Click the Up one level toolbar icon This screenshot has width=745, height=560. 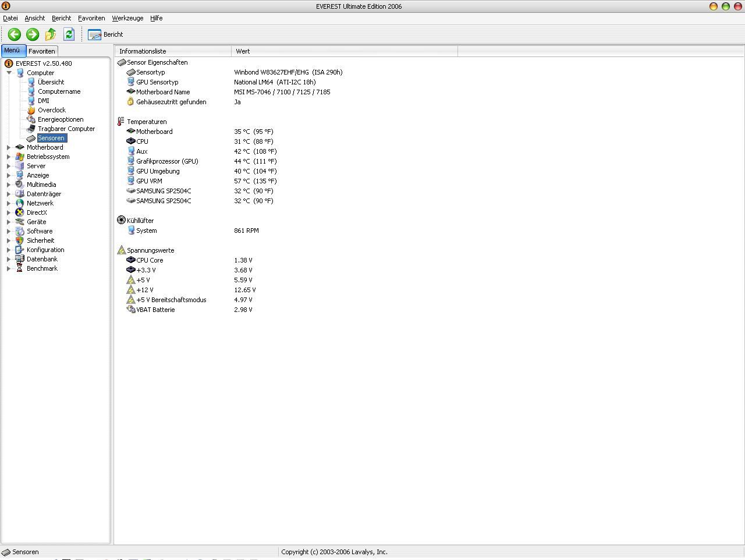(51, 34)
